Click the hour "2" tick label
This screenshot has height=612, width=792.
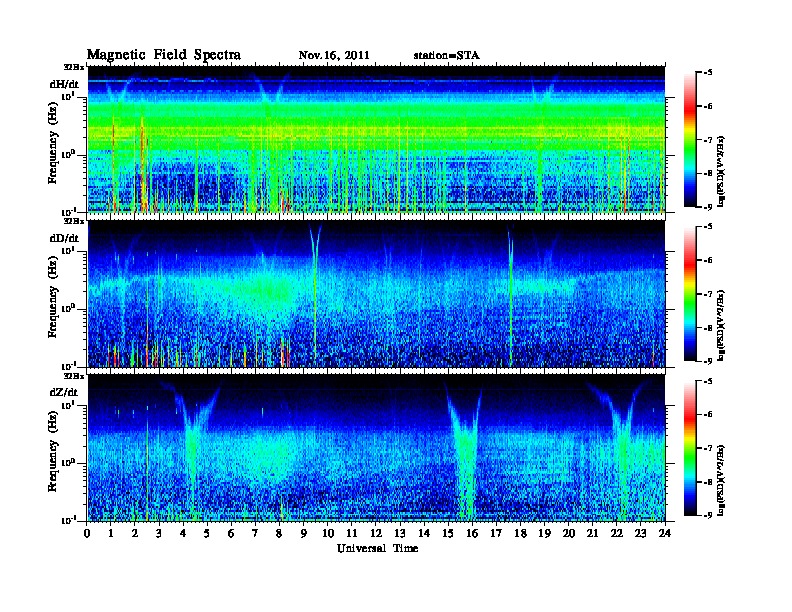click(x=135, y=534)
